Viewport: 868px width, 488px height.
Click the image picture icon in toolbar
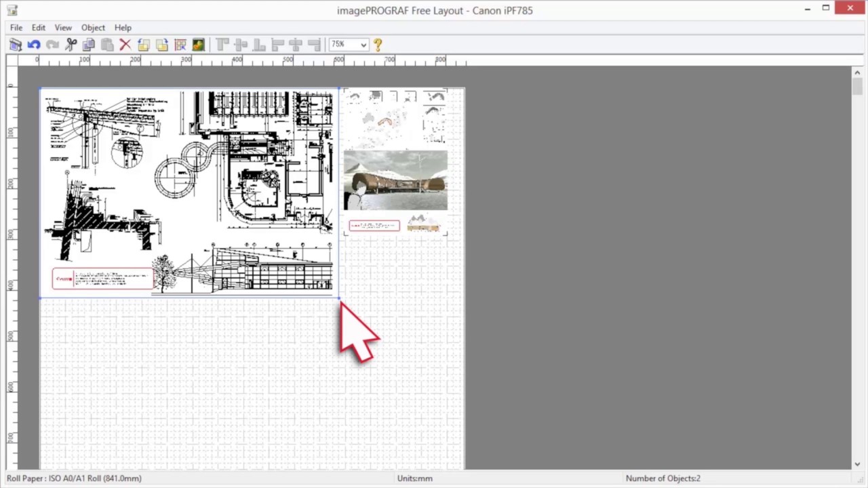click(x=199, y=45)
